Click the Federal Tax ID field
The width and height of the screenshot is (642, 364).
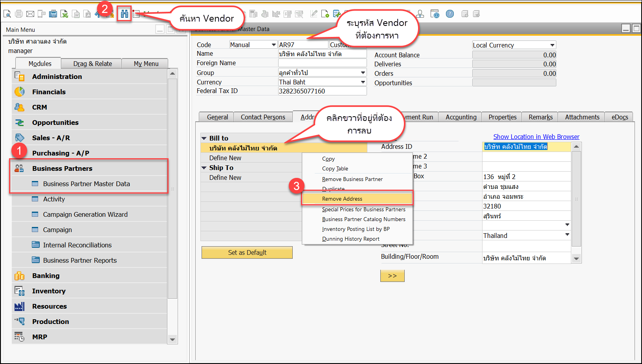click(x=322, y=91)
